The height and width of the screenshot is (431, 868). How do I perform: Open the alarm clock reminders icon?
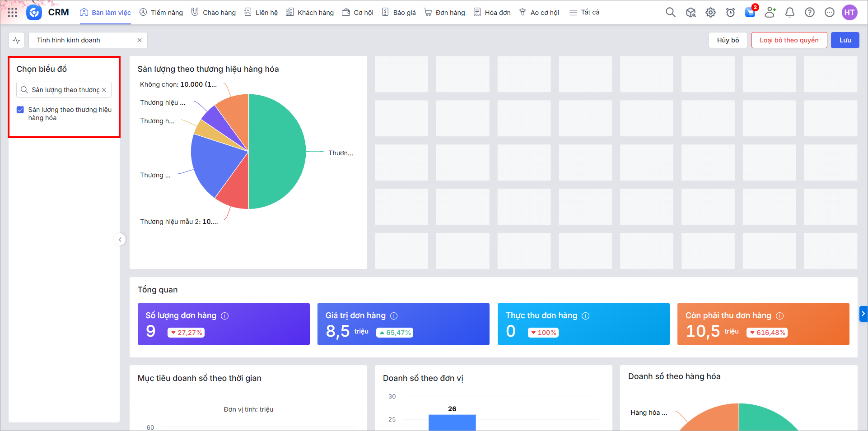pos(730,13)
